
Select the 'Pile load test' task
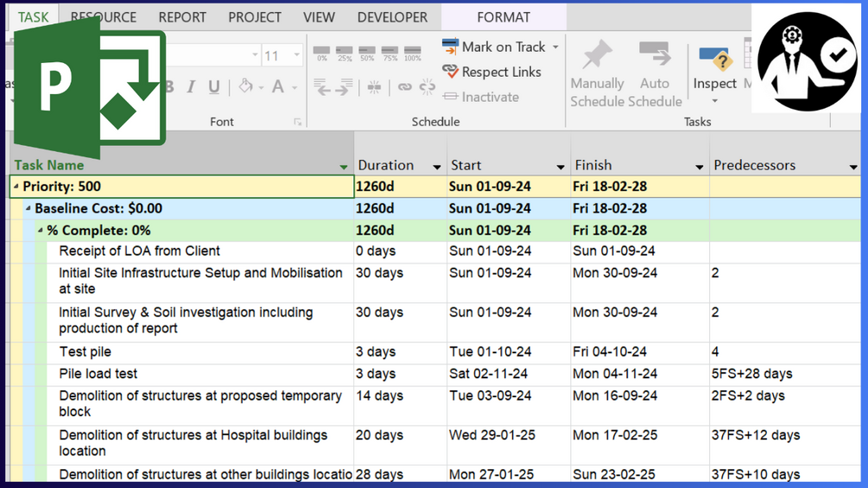pyautogui.click(x=98, y=374)
